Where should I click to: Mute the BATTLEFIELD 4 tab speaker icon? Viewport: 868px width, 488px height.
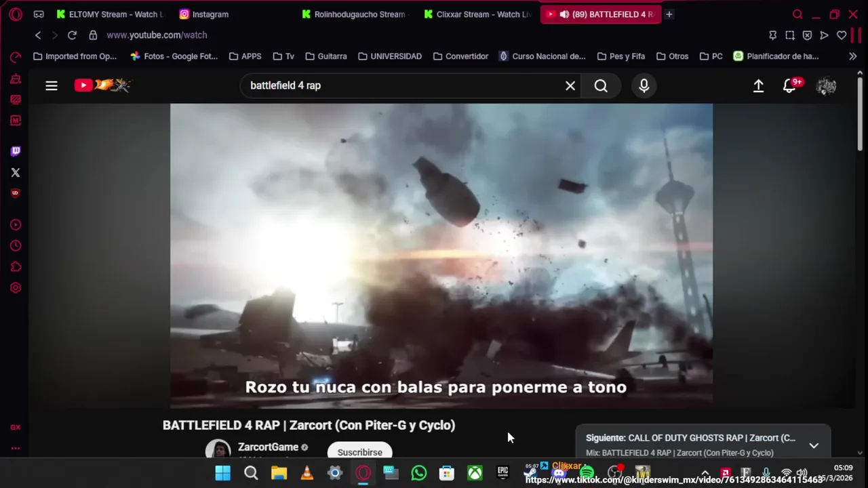(x=564, y=14)
